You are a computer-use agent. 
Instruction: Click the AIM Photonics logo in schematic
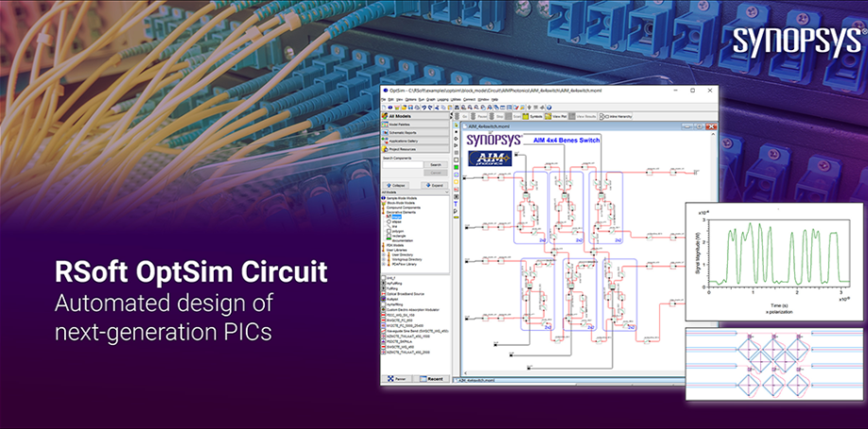(490, 159)
